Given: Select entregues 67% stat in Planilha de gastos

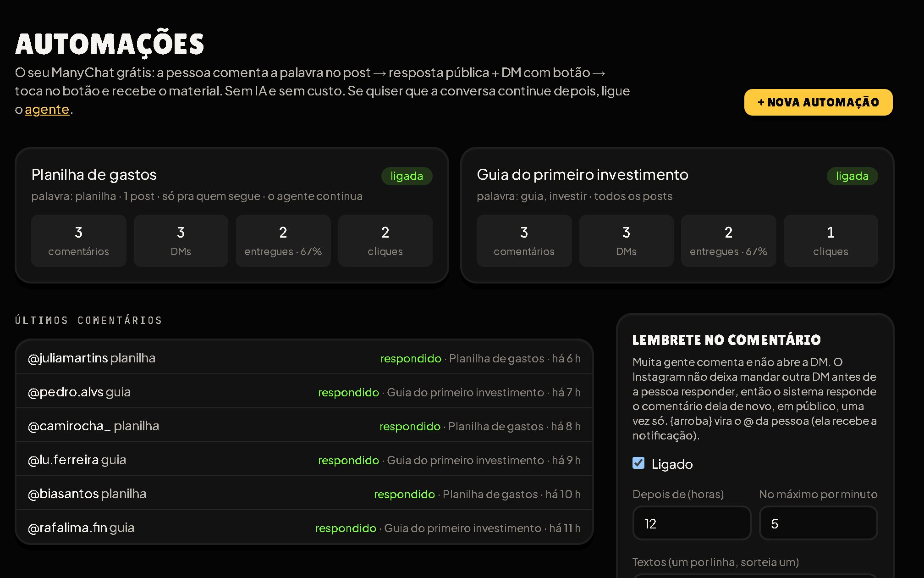Looking at the screenshot, I should coord(283,241).
